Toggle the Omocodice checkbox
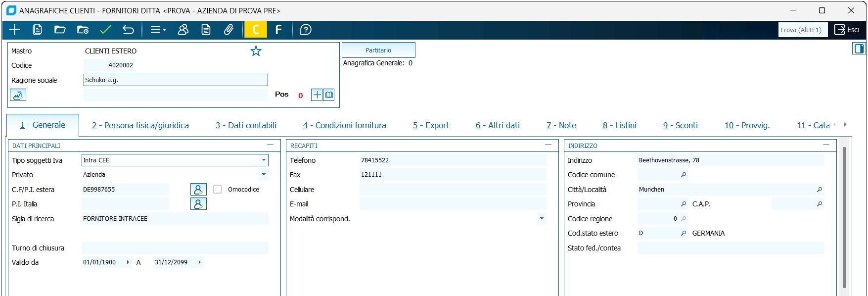The height and width of the screenshot is (296, 868). click(x=218, y=190)
